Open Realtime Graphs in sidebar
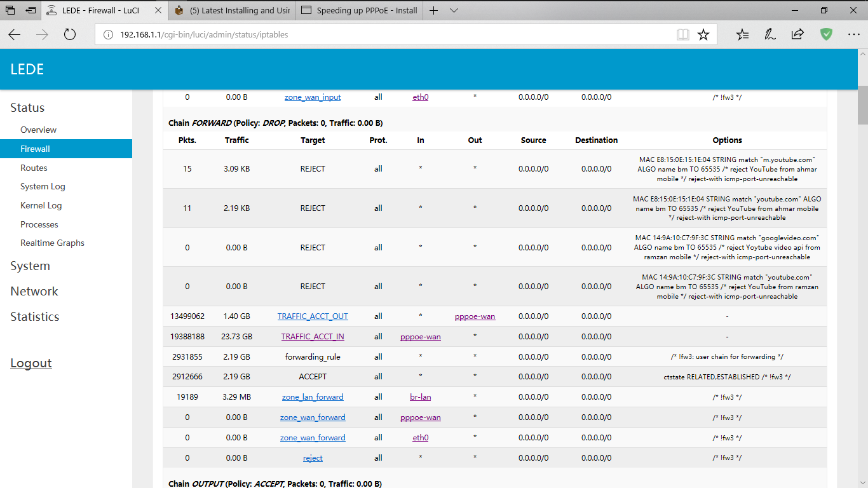This screenshot has height=488, width=868. 52,243
